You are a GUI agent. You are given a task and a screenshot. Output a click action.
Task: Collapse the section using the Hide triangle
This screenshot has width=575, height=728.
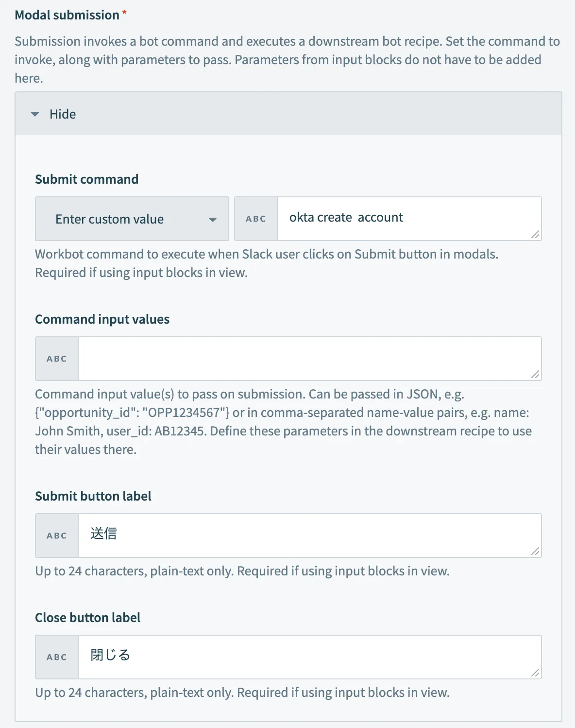click(x=35, y=114)
